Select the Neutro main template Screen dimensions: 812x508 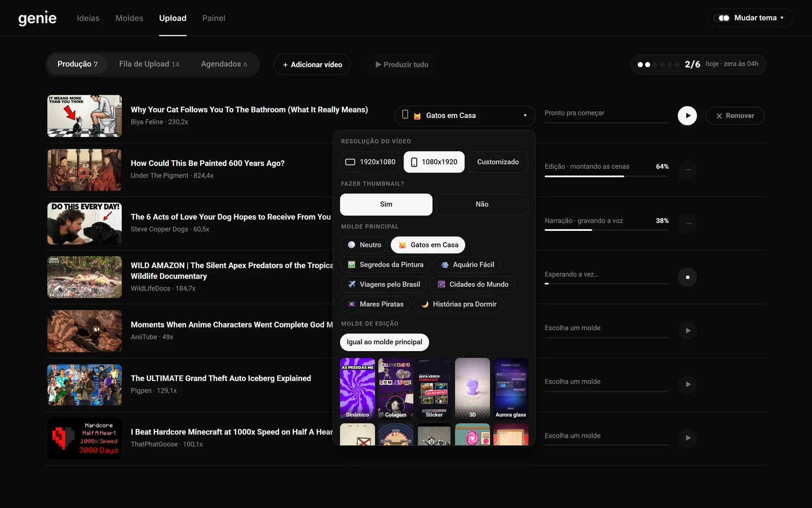[364, 245]
